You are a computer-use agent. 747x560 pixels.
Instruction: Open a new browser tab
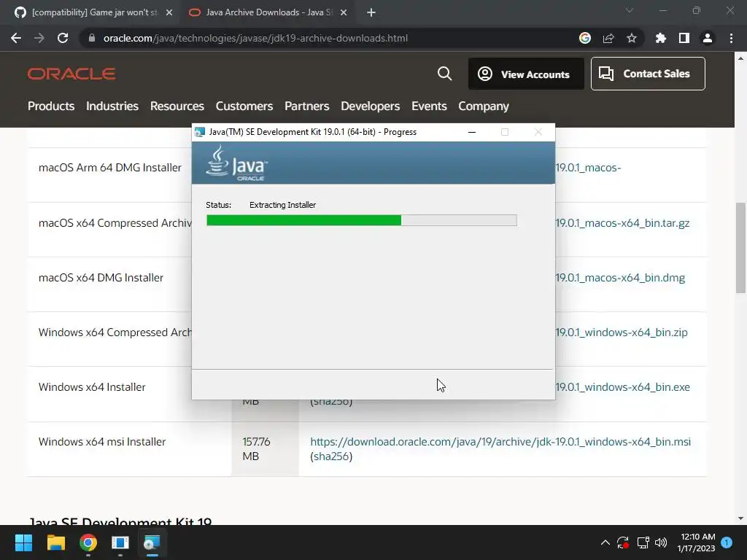click(x=371, y=12)
